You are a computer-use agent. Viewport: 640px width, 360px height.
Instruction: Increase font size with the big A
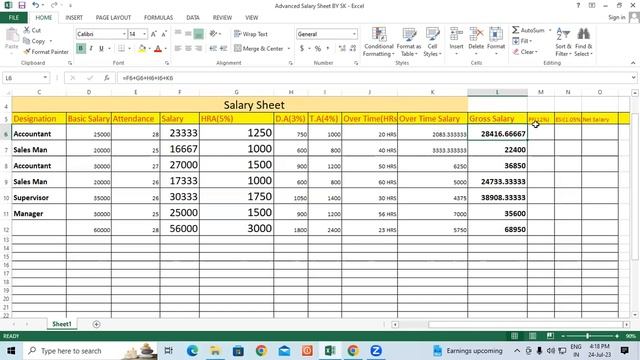coord(153,34)
